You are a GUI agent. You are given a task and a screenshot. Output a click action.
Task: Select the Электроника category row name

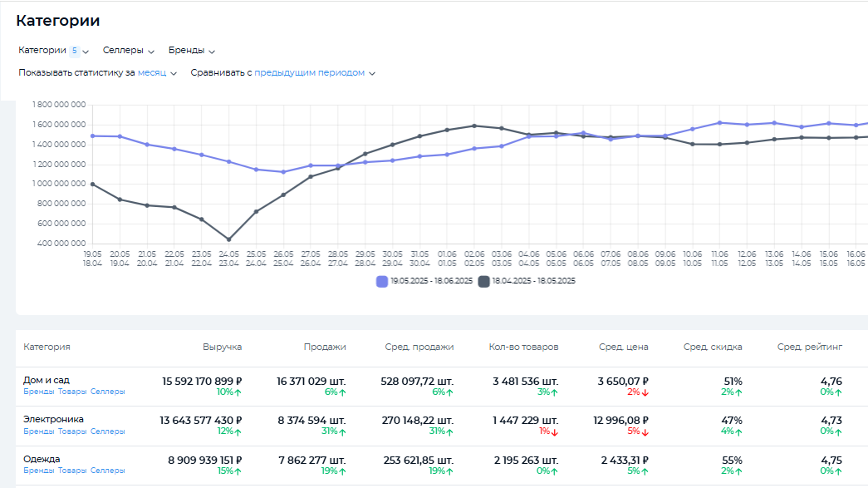pos(53,419)
